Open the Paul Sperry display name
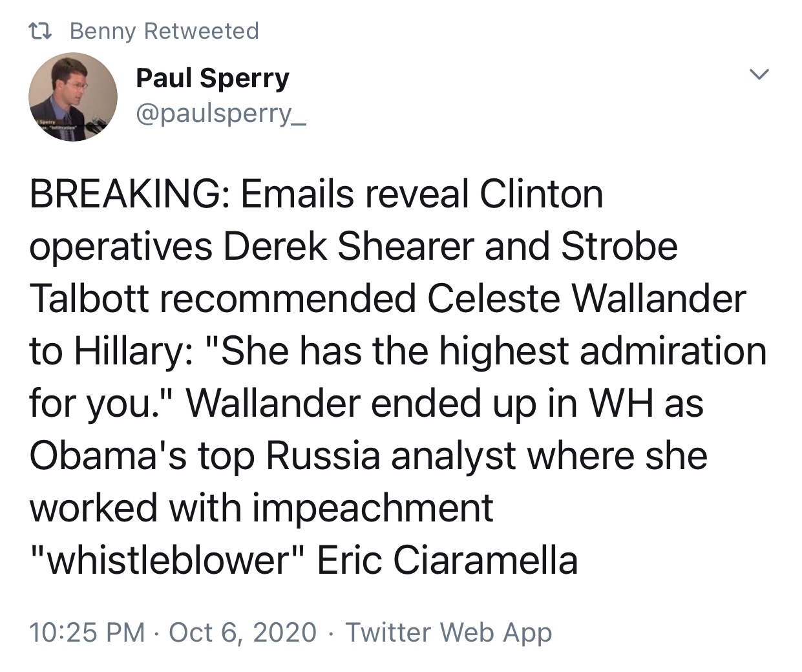 click(x=213, y=78)
